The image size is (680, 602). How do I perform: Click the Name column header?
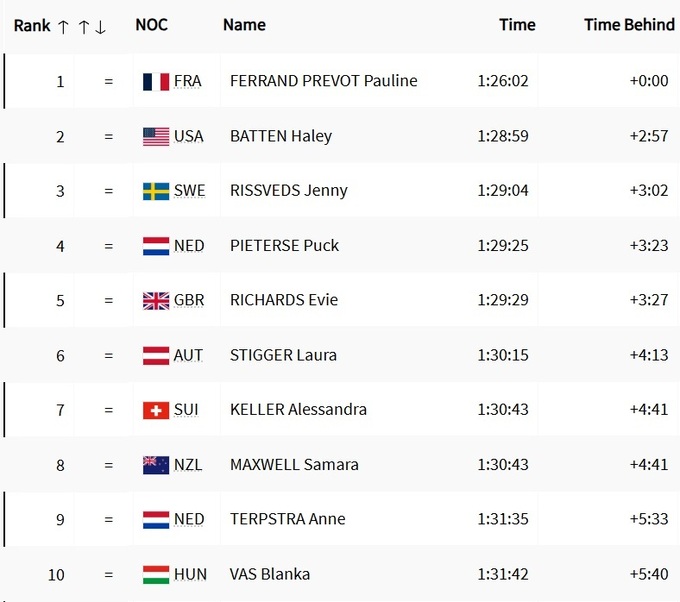point(244,25)
